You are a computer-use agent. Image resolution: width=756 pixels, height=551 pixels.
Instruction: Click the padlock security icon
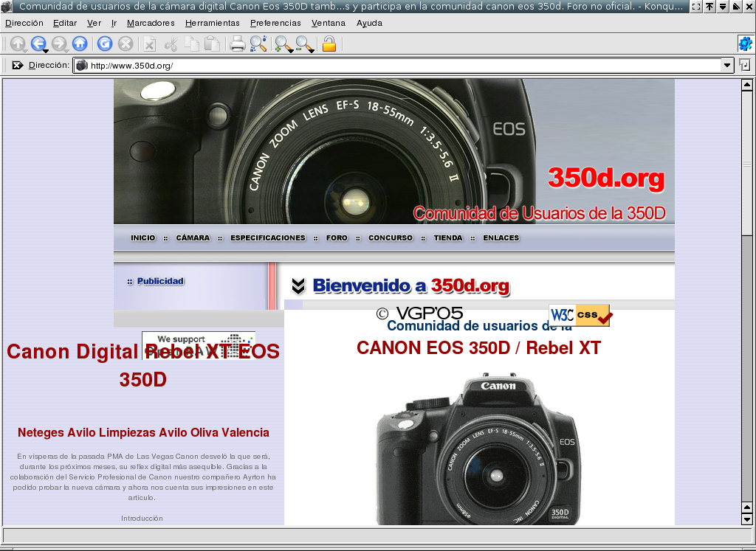click(x=329, y=44)
